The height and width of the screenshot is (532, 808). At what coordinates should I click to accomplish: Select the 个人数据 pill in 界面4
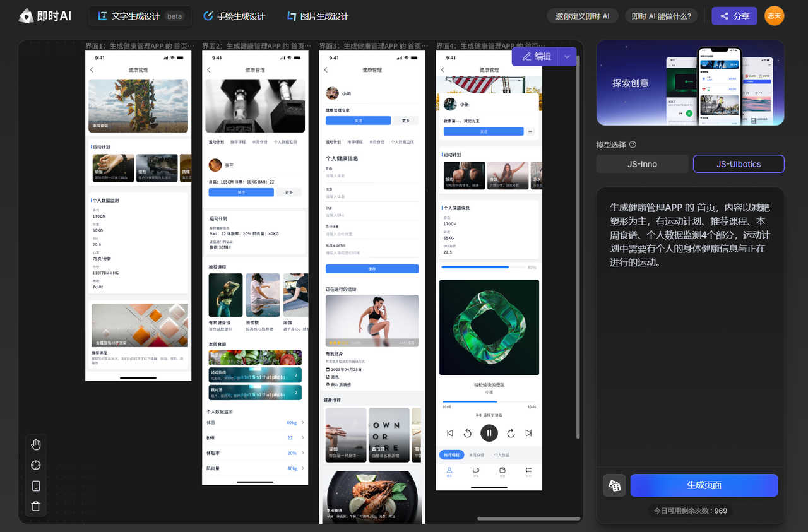tap(502, 455)
